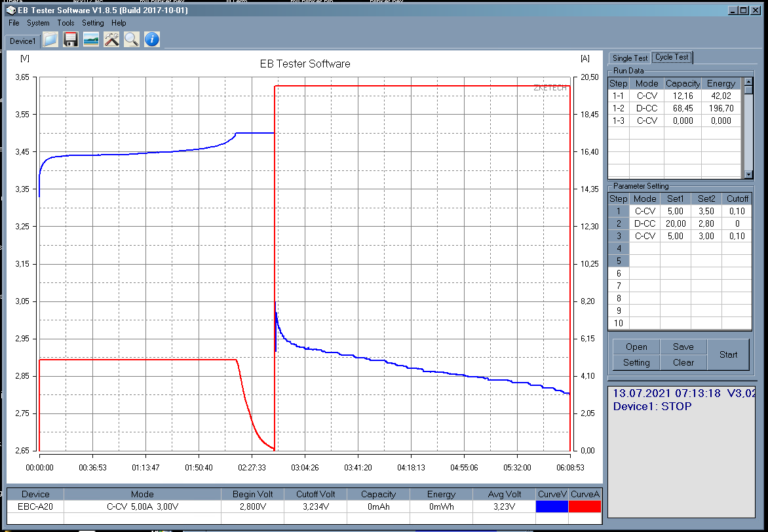
Task: Click the Energy column header in Run Data
Action: point(721,83)
